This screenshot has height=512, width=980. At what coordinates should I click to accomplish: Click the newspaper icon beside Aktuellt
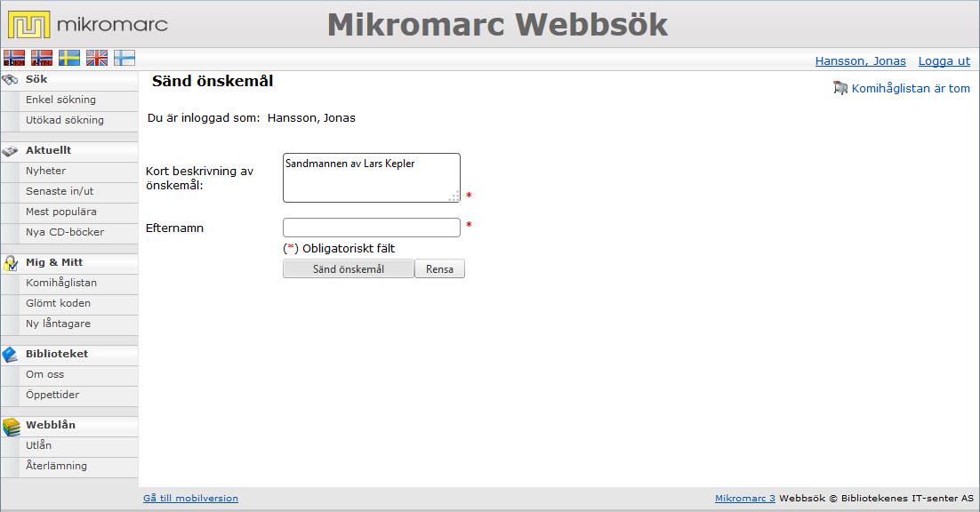click(10, 151)
